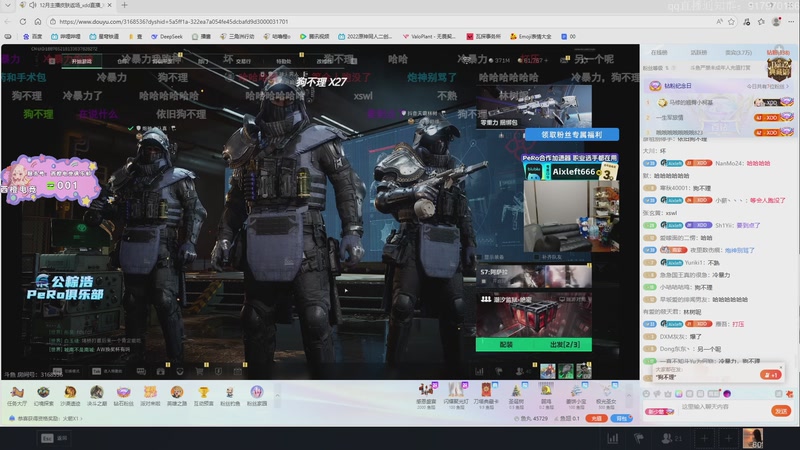The height and width of the screenshot is (450, 800).
Task: Go to browser home page
Action: (x=38, y=21)
